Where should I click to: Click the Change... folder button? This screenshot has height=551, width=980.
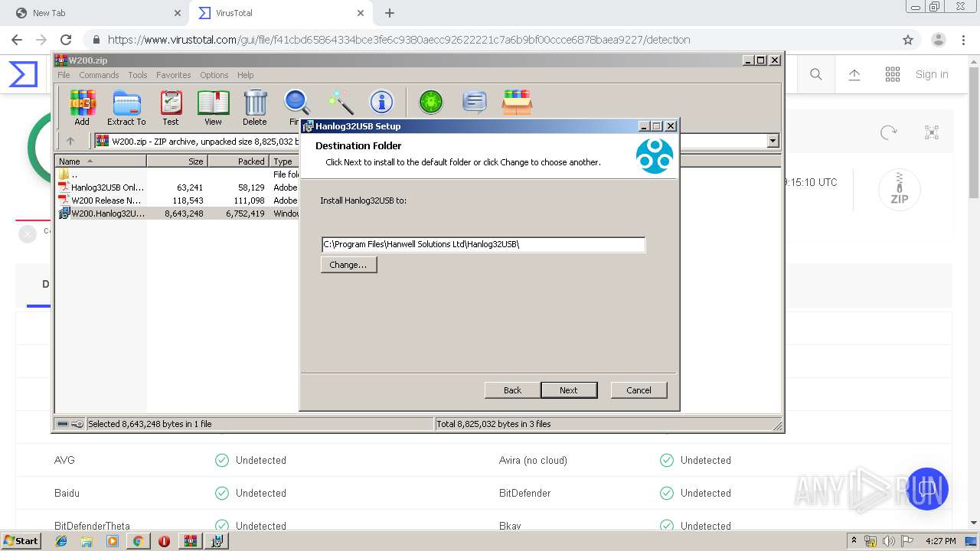[x=348, y=265]
